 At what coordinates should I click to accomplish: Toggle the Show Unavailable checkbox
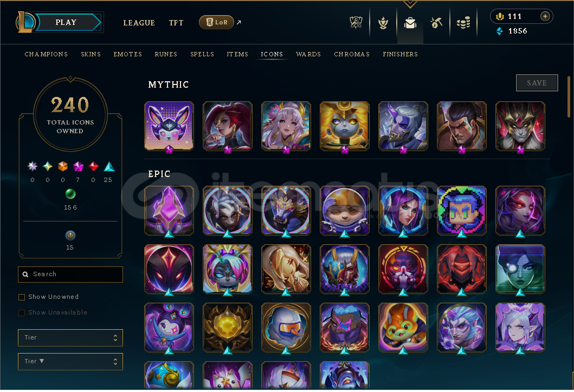pyautogui.click(x=22, y=313)
